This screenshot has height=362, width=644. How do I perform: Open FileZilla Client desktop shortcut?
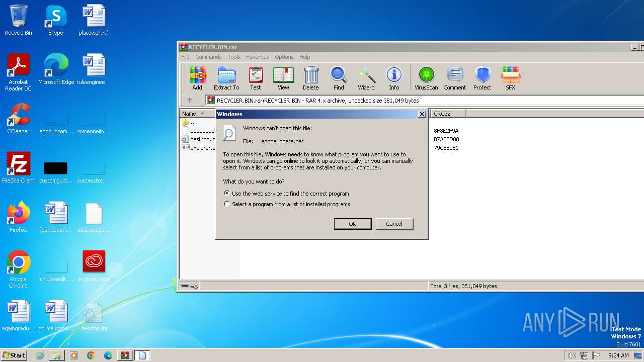(x=18, y=168)
